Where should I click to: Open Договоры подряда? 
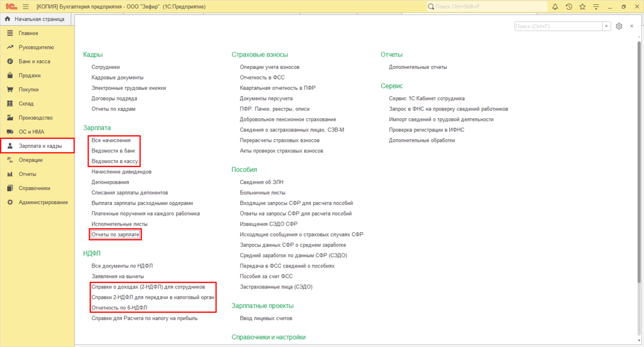point(114,98)
